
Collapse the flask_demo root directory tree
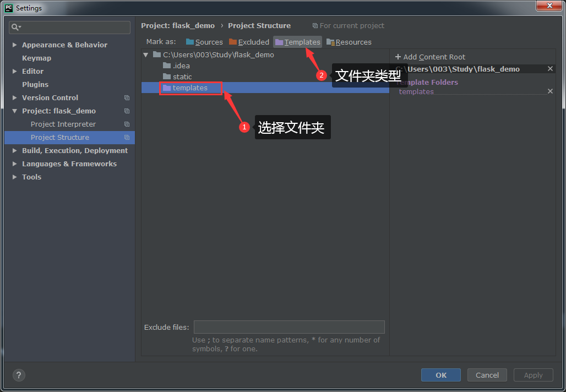pos(146,55)
